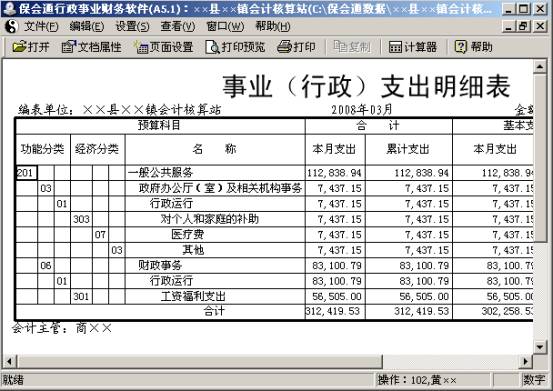Open the 设置(S) menu
The image size is (553, 391).
[x=133, y=26]
